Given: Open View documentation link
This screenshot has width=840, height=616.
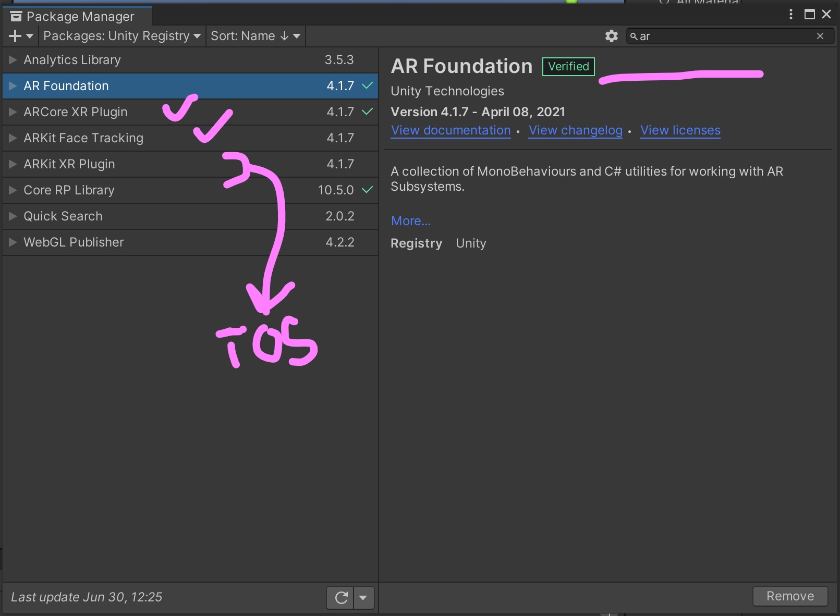Looking at the screenshot, I should pyautogui.click(x=451, y=130).
